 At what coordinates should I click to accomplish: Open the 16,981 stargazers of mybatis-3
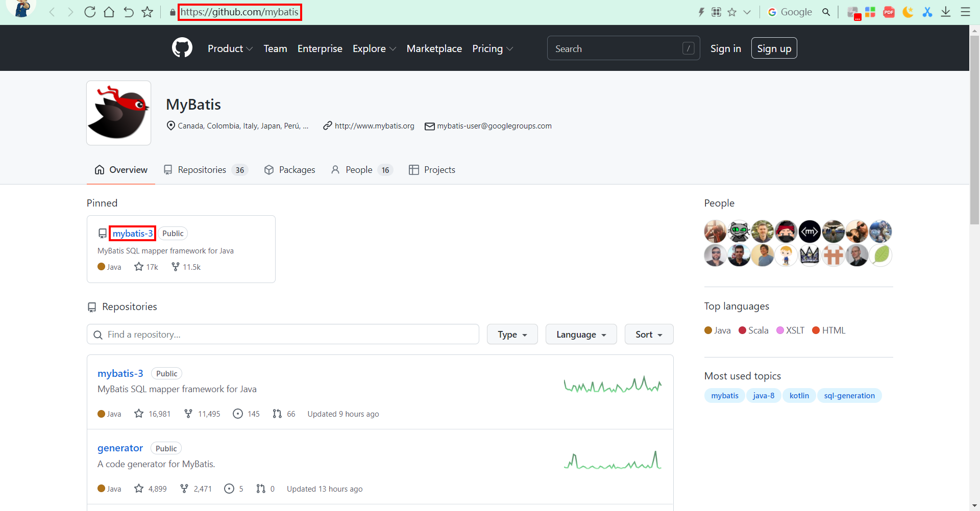pos(153,414)
